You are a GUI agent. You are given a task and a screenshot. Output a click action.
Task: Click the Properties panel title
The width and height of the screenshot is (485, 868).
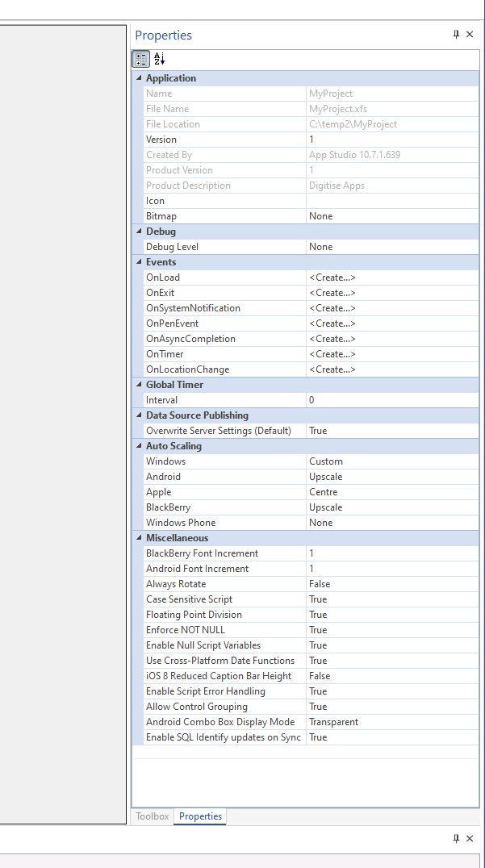(x=163, y=35)
